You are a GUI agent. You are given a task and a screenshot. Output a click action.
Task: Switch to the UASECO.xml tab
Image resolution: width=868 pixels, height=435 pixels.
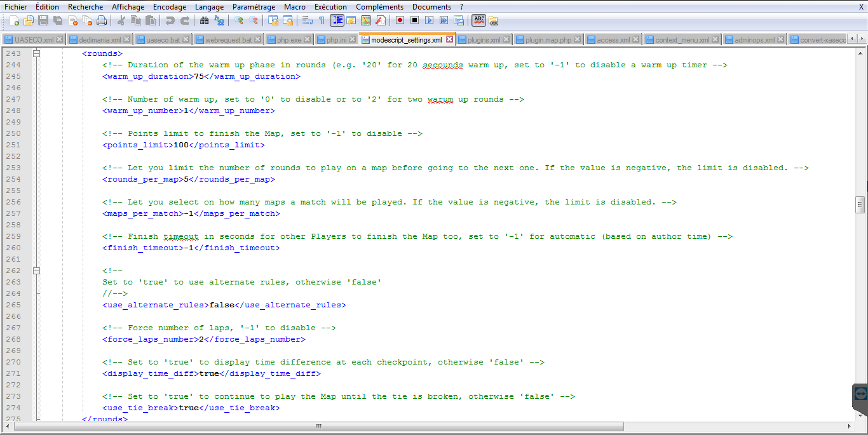34,39
